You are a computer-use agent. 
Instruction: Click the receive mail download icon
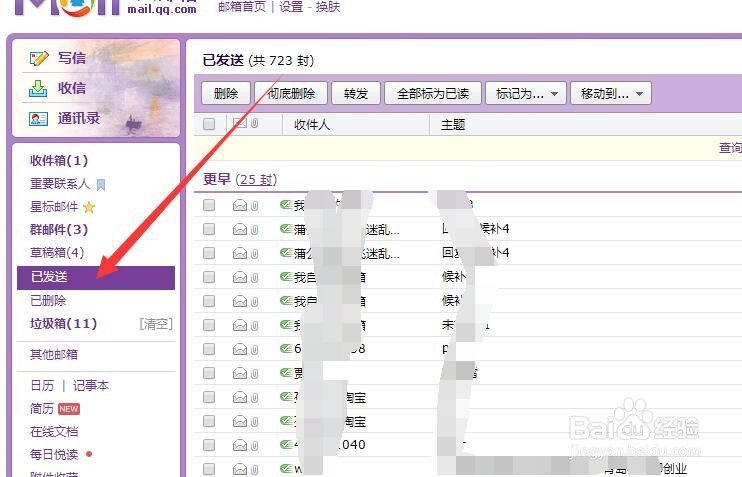pyautogui.click(x=38, y=88)
